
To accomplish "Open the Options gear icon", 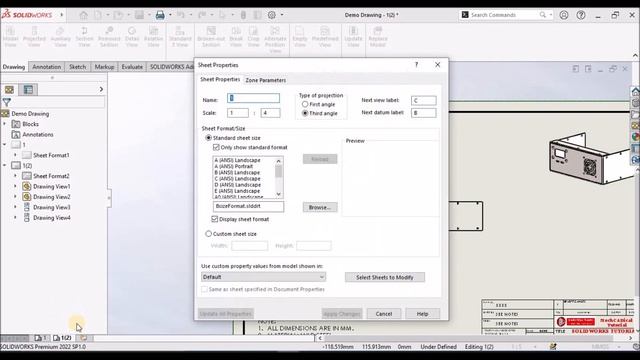I will 272,15.
